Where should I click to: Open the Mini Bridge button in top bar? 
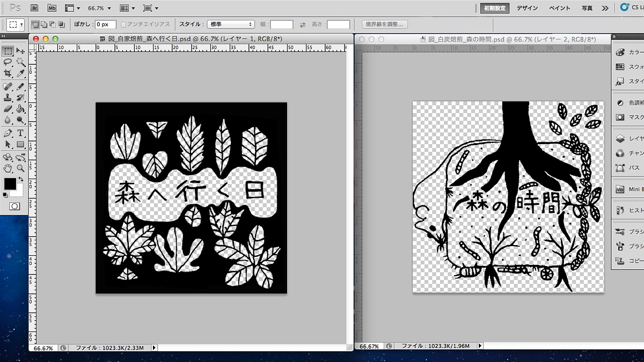click(x=52, y=8)
